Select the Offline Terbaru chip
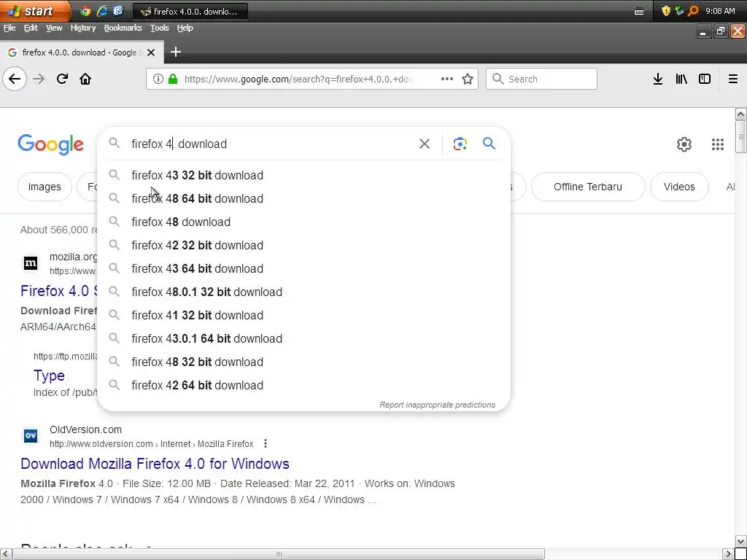The width and height of the screenshot is (747, 560). (588, 187)
